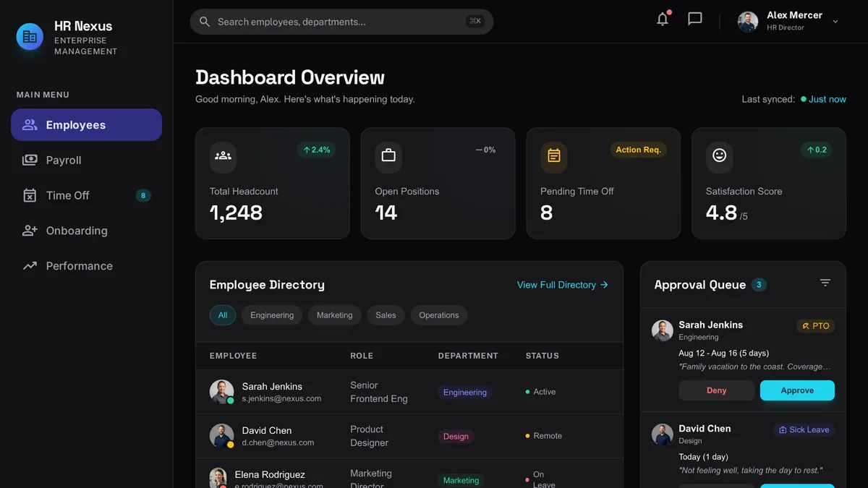Image resolution: width=868 pixels, height=488 pixels.
Task: Click Elena Rodriguez avatar in directory
Action: (x=218, y=478)
